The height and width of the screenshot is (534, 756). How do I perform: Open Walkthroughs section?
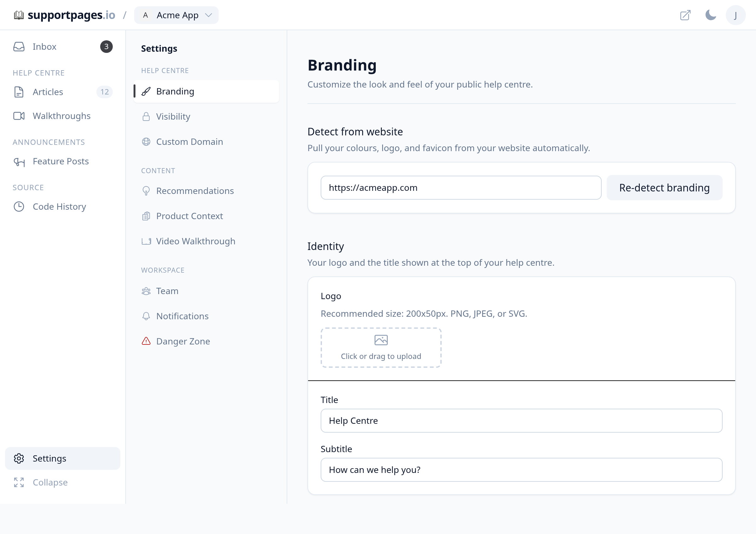[63, 116]
